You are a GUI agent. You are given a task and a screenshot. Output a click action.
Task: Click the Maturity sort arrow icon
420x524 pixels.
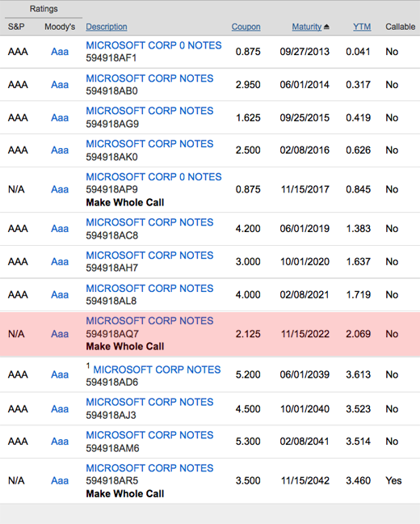pyautogui.click(x=326, y=27)
